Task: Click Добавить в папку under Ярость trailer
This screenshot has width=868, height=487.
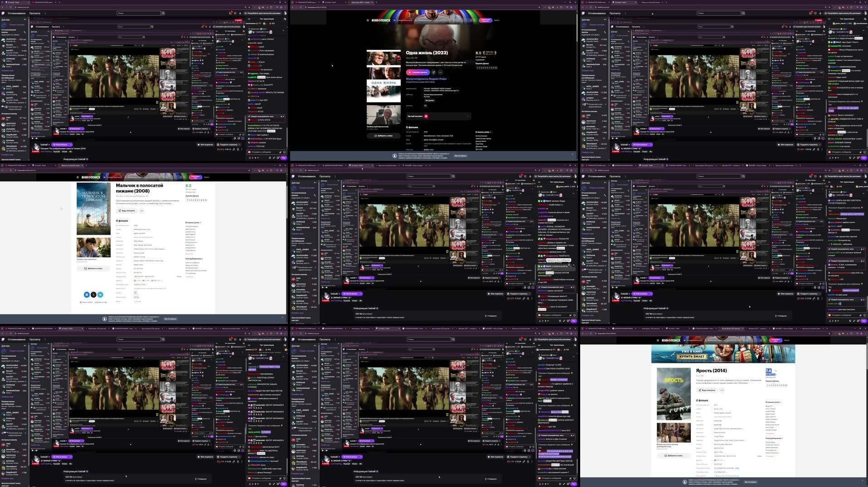Action: (674, 455)
